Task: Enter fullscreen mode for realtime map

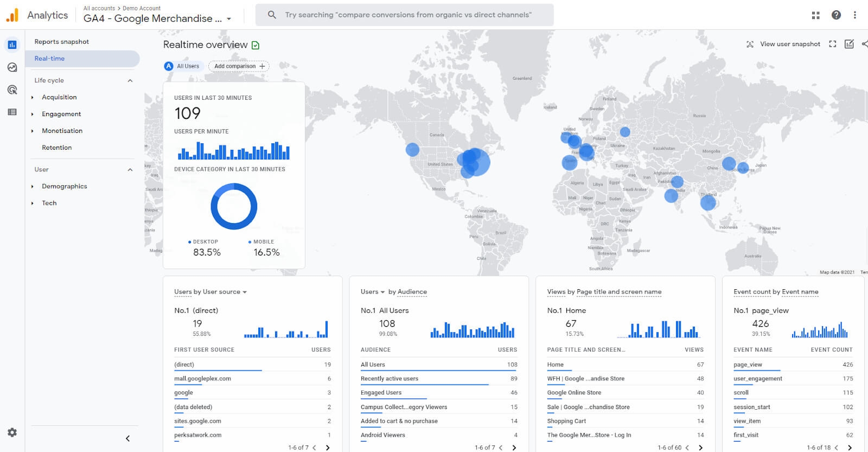Action: click(x=832, y=44)
